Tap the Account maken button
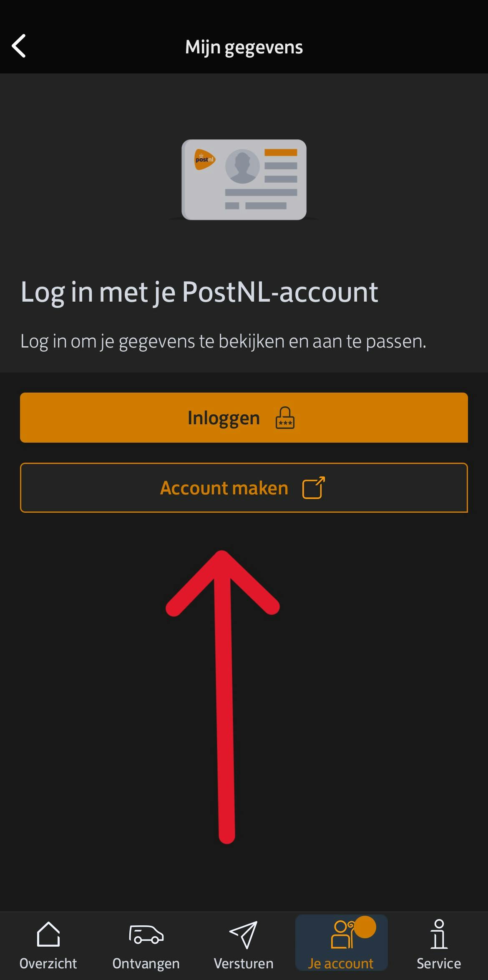 pyautogui.click(x=244, y=488)
